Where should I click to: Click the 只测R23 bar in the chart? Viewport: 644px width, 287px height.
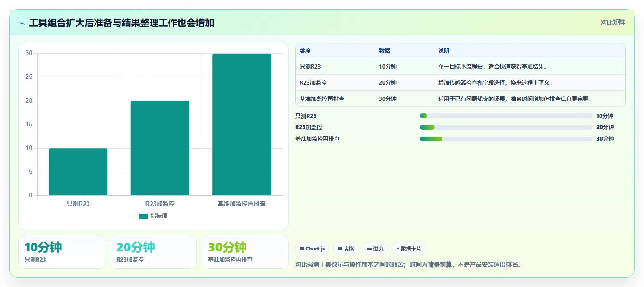coord(78,172)
